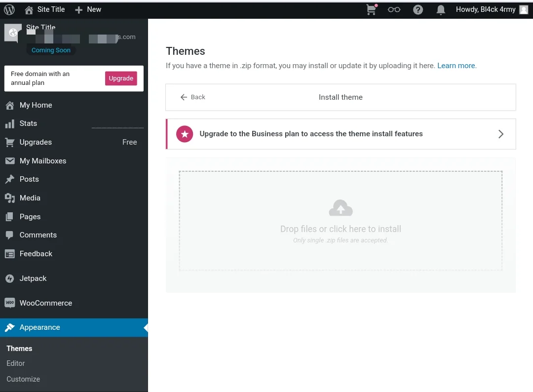This screenshot has width=533, height=392.
Task: Open the Themes submenu item
Action: pyautogui.click(x=19, y=349)
